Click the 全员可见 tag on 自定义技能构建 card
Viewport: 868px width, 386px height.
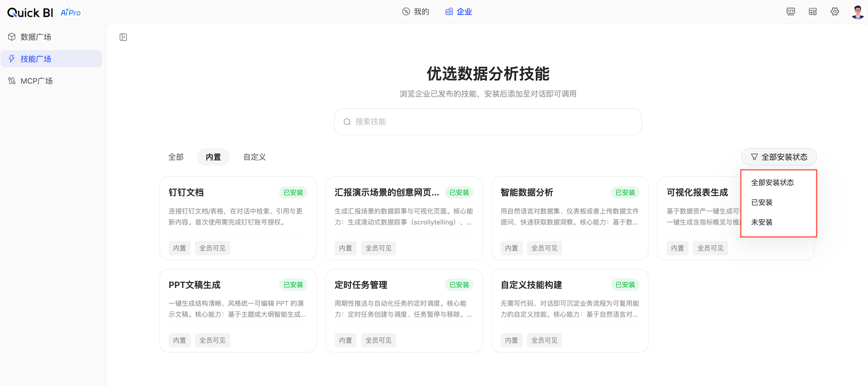(544, 340)
